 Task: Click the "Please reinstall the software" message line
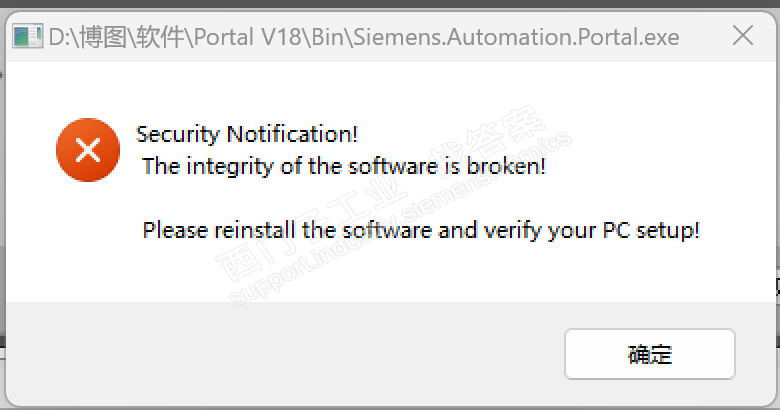420,230
